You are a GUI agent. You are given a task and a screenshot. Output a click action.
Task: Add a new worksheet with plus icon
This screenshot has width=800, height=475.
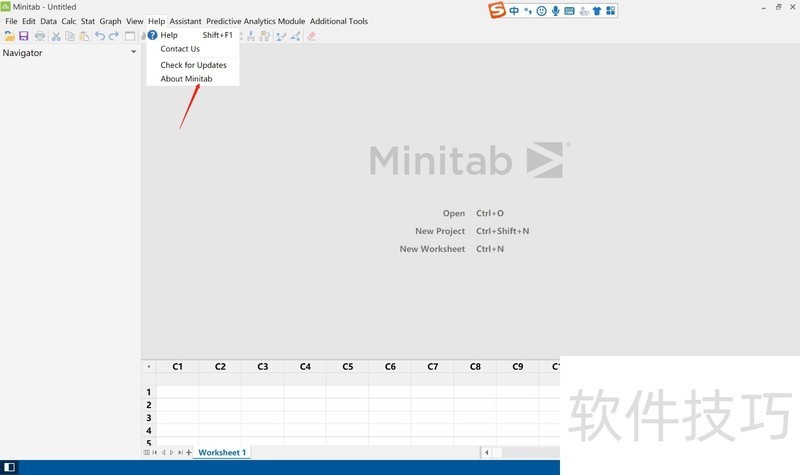pos(189,453)
